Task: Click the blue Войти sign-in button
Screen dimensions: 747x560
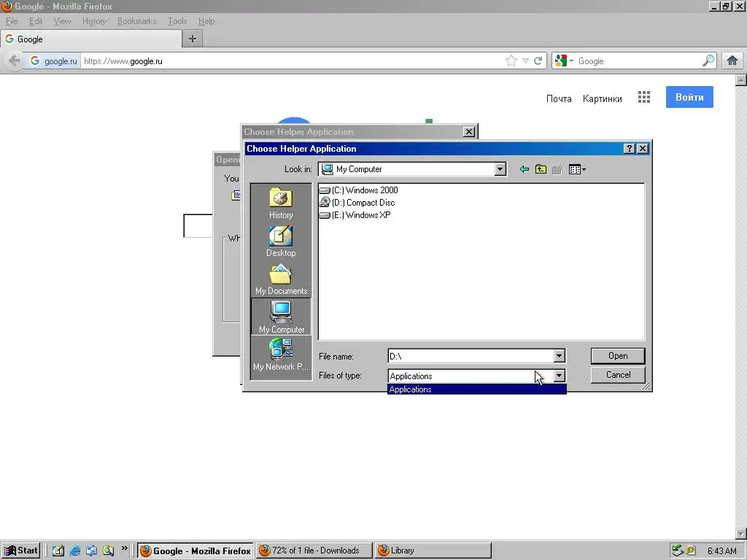Action: (x=689, y=97)
